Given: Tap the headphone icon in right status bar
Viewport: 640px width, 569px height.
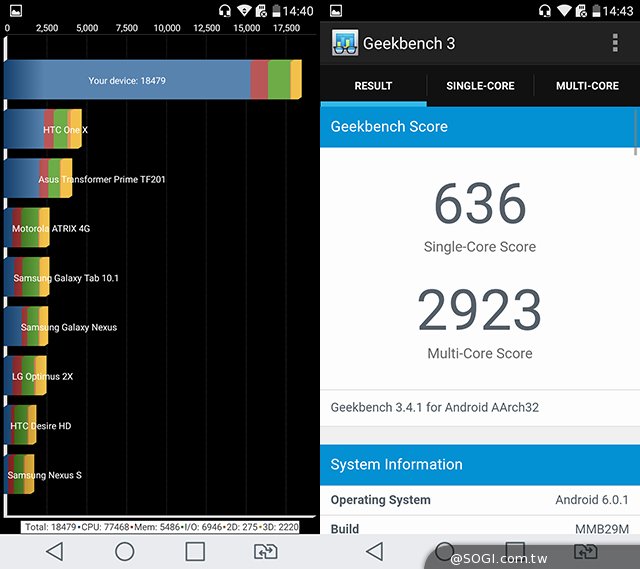Looking at the screenshot, I should click(x=544, y=11).
